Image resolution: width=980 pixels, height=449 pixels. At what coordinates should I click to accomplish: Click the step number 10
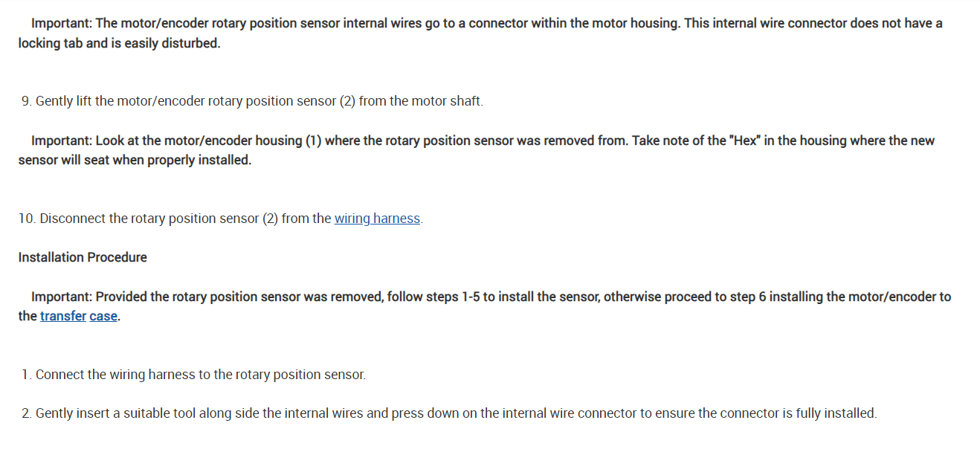(26, 219)
